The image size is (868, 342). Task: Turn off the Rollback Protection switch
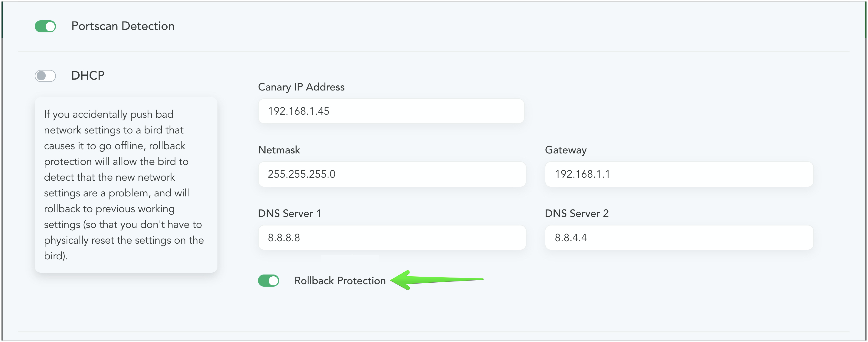pyautogui.click(x=269, y=281)
